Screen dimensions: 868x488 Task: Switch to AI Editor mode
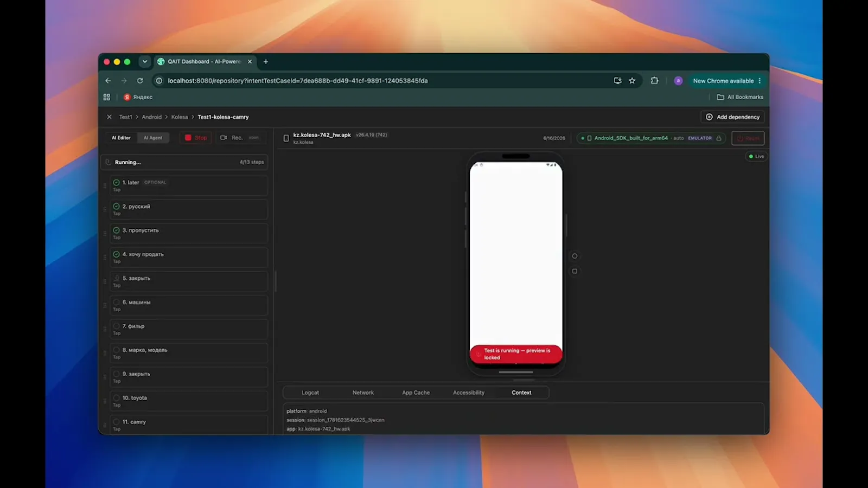tap(121, 138)
